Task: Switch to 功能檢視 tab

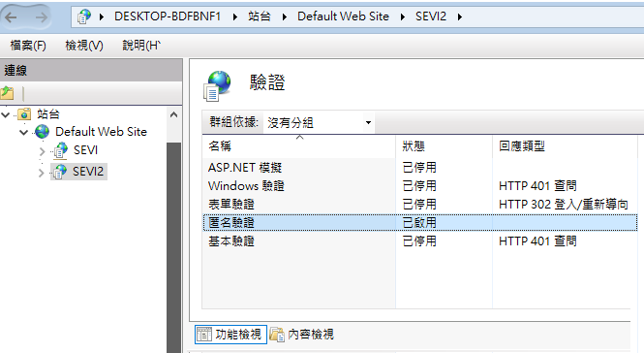Action: point(230,334)
